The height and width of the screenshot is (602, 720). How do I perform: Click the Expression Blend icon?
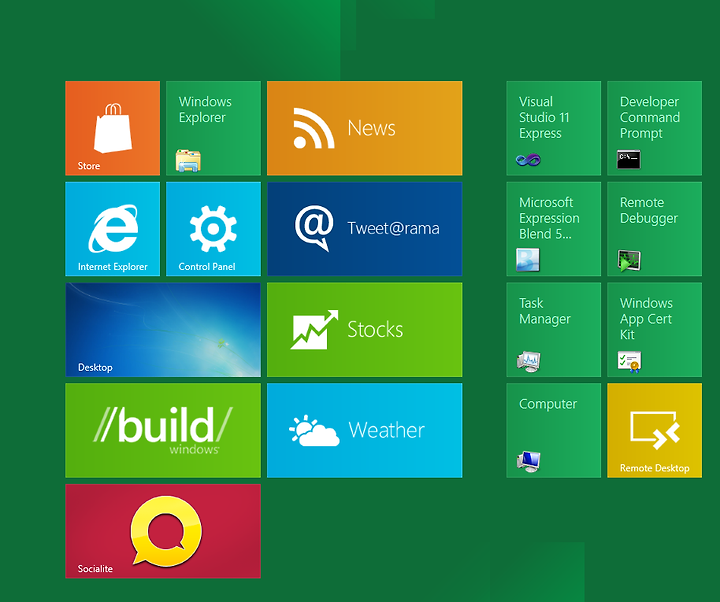pos(528,260)
